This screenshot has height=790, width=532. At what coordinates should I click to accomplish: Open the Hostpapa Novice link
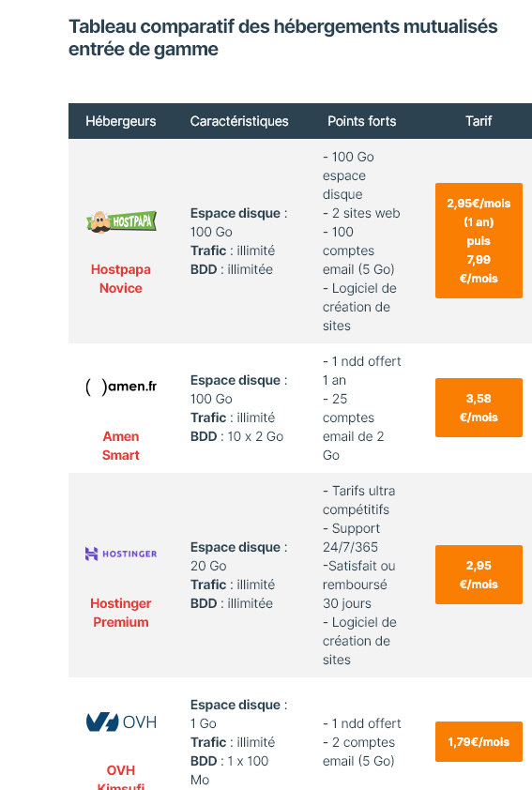[x=121, y=279]
